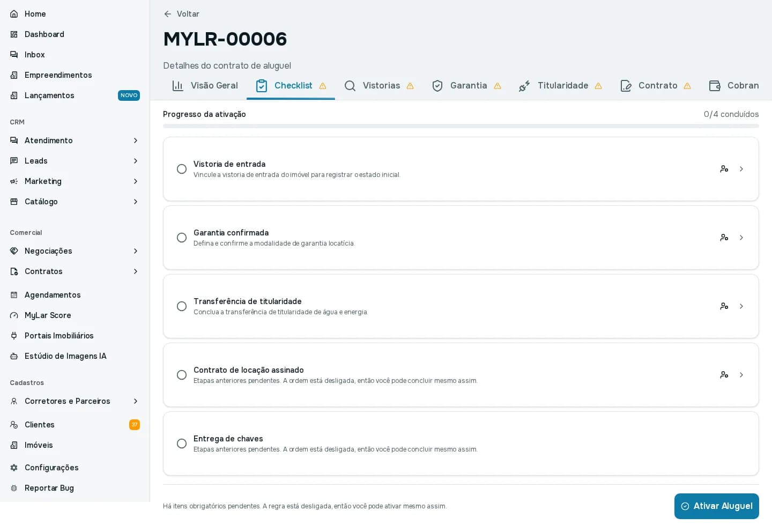Expand the Leads submenu chevron
Screen dimensions: 772x532
tap(136, 161)
